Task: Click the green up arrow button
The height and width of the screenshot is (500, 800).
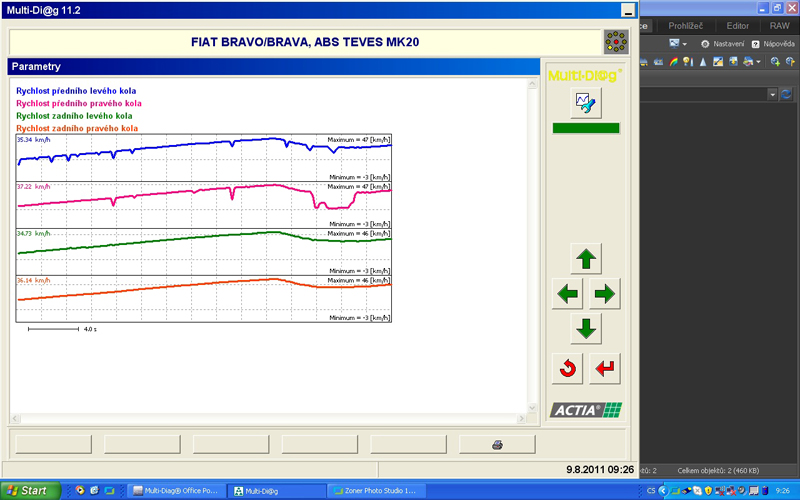Action: coord(586,259)
